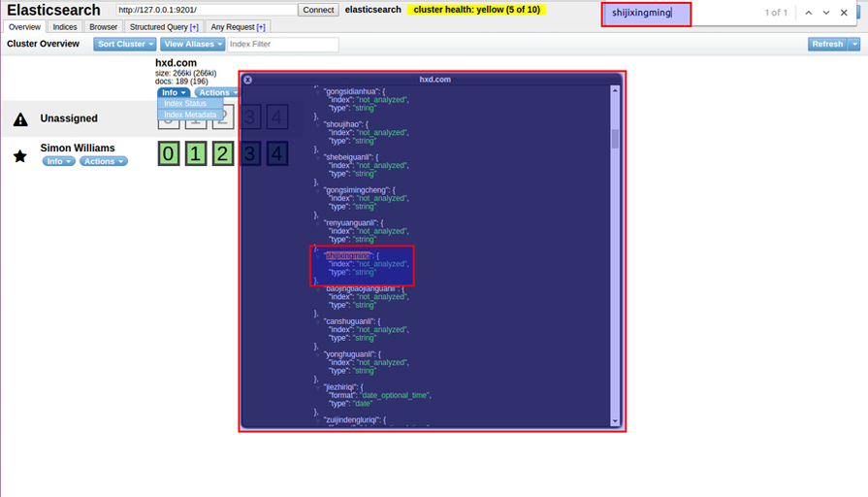The height and width of the screenshot is (497, 868).
Task: Open the Sort Cluster dropdown
Action: (124, 45)
